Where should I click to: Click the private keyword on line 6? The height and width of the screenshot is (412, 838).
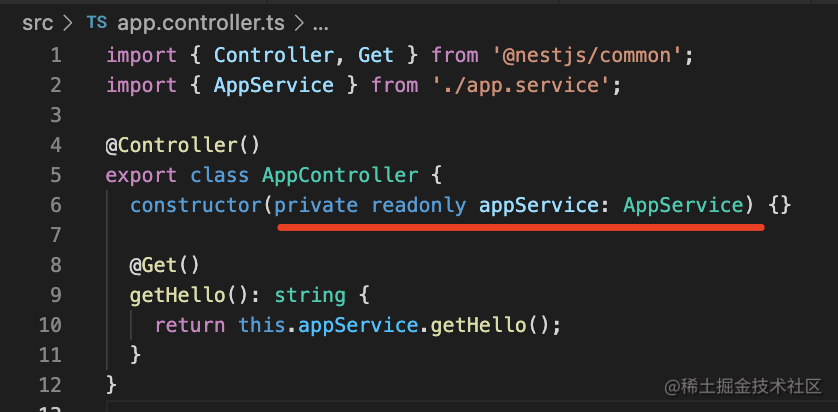click(x=318, y=205)
